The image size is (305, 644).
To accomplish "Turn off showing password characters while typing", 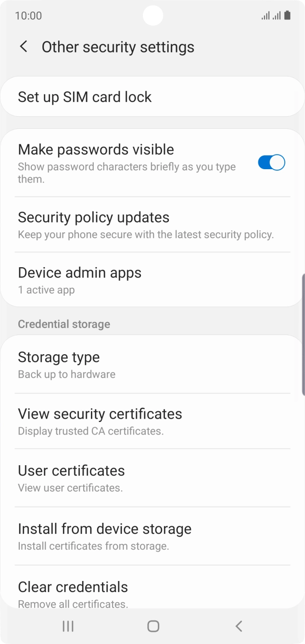I will click(x=271, y=162).
